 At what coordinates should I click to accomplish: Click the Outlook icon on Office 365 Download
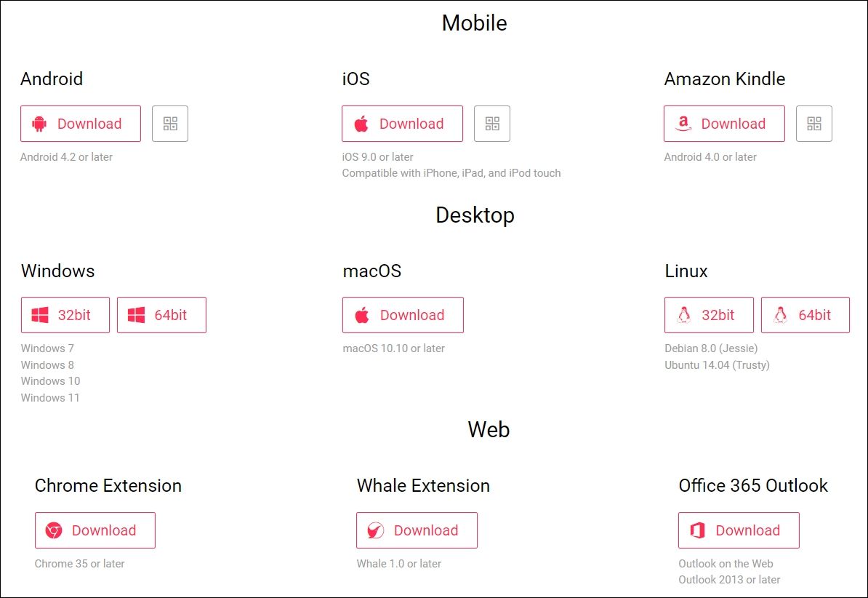point(696,530)
